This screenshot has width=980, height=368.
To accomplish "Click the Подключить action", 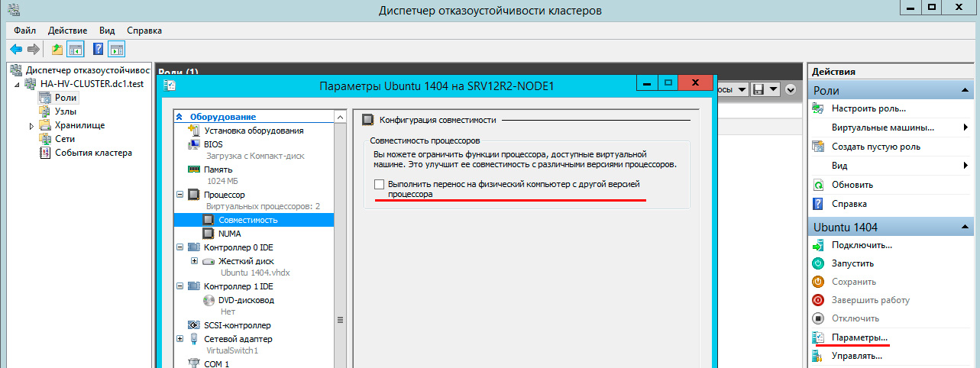I will [x=862, y=245].
